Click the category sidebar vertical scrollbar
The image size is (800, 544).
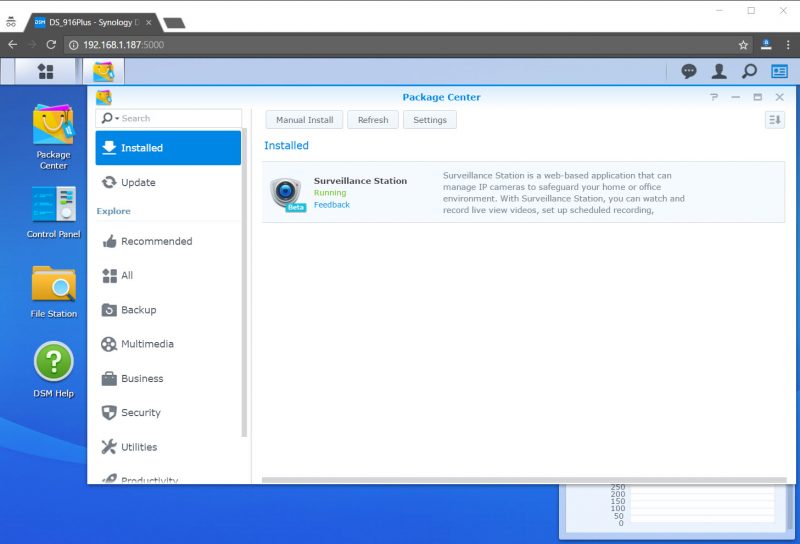point(244,284)
